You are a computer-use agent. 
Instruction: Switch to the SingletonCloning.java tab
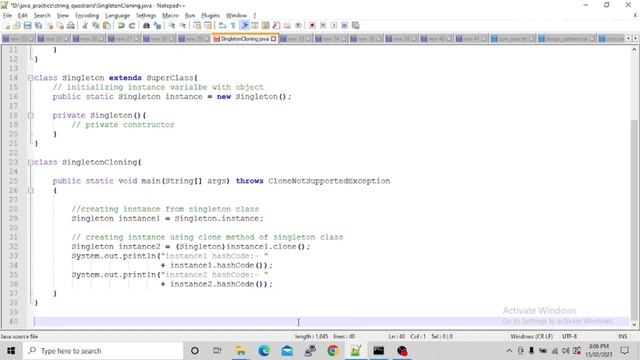[245, 39]
